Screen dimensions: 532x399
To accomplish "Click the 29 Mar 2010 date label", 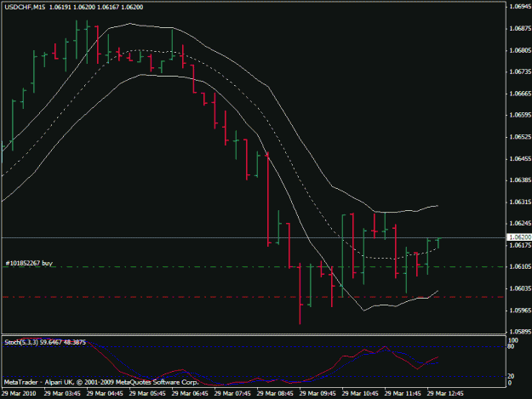I will 19,394.
